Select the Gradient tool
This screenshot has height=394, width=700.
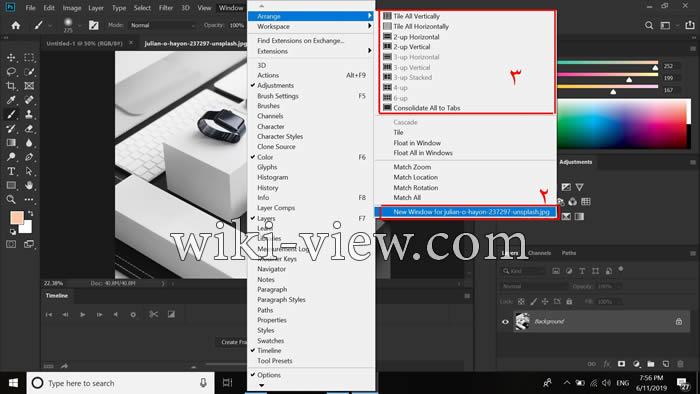tap(11, 143)
